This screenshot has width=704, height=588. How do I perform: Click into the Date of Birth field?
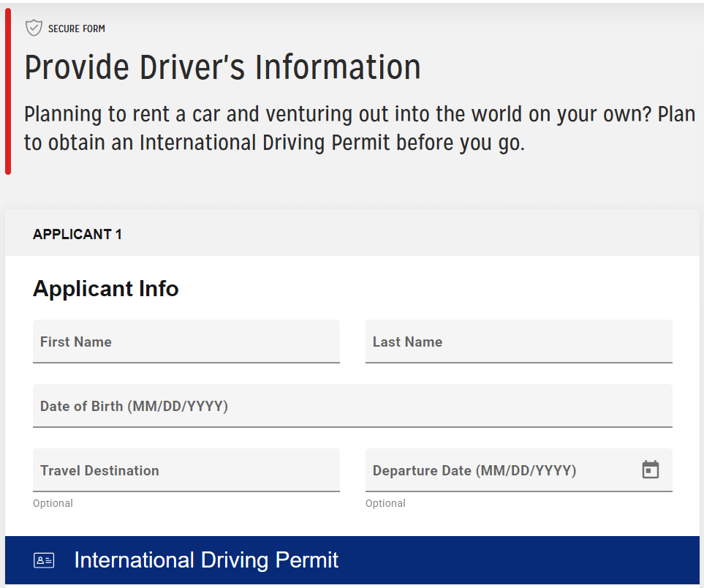point(352,406)
